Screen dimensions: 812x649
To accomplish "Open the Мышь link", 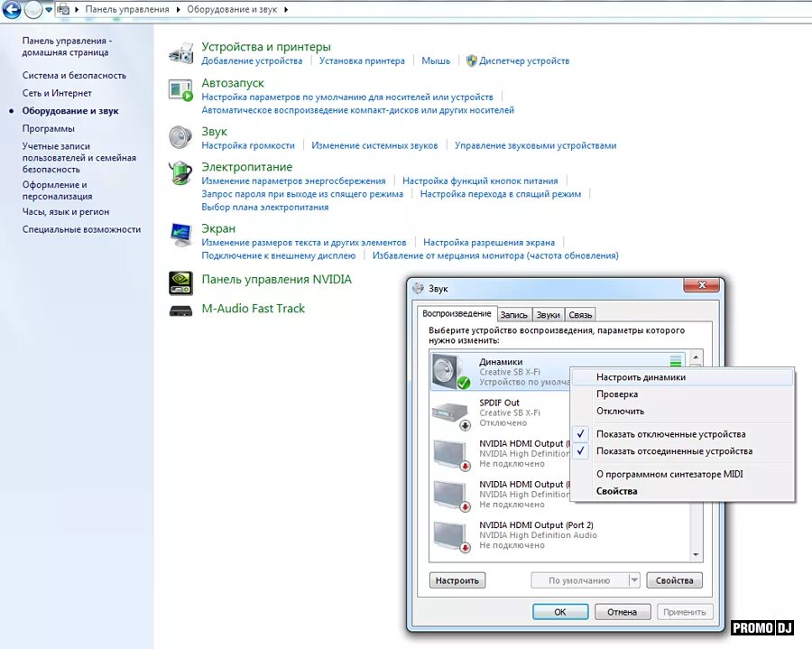I will pos(436,60).
